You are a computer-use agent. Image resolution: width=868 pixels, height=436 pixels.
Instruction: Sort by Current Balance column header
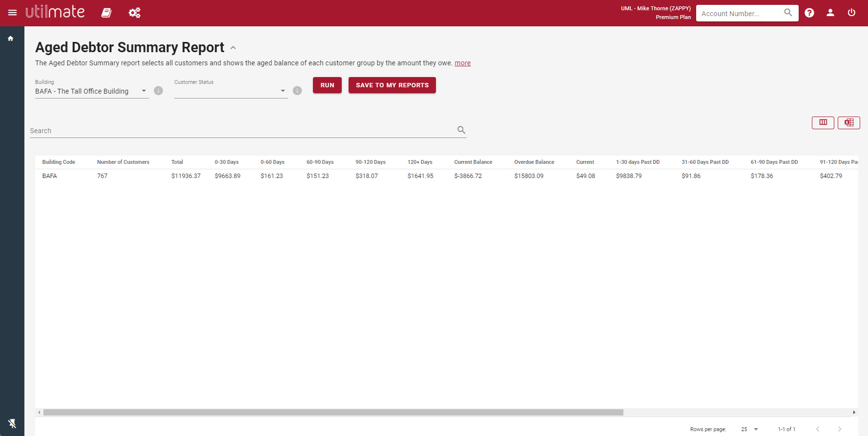click(473, 162)
